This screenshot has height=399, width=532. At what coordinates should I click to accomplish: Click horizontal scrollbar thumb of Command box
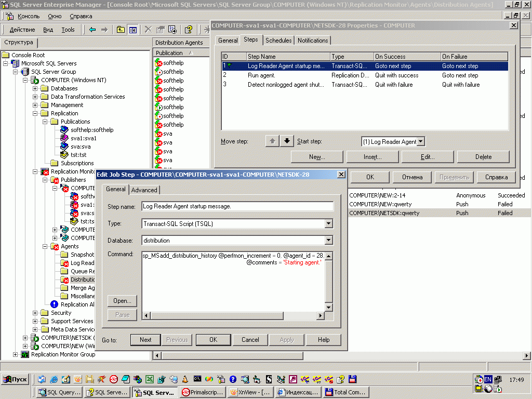click(217, 316)
